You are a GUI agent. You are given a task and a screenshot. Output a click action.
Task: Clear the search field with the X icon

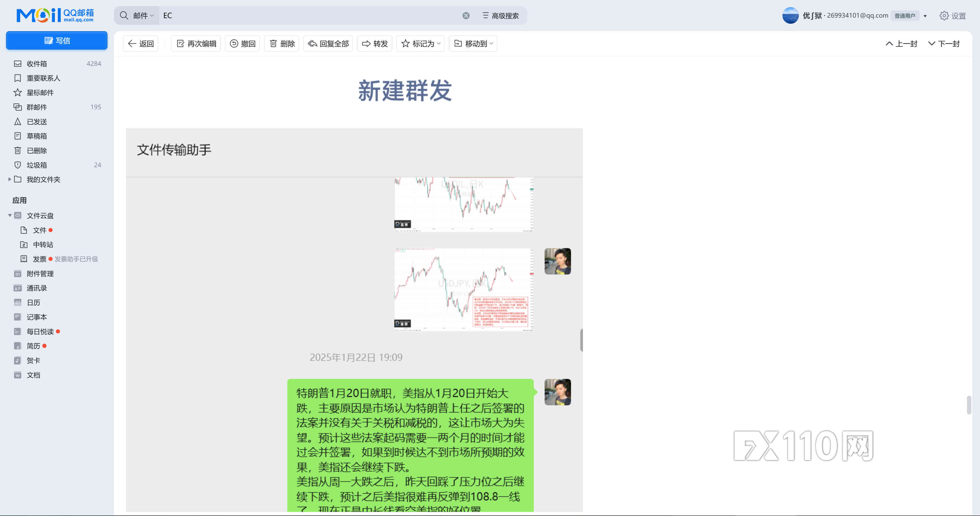click(466, 16)
